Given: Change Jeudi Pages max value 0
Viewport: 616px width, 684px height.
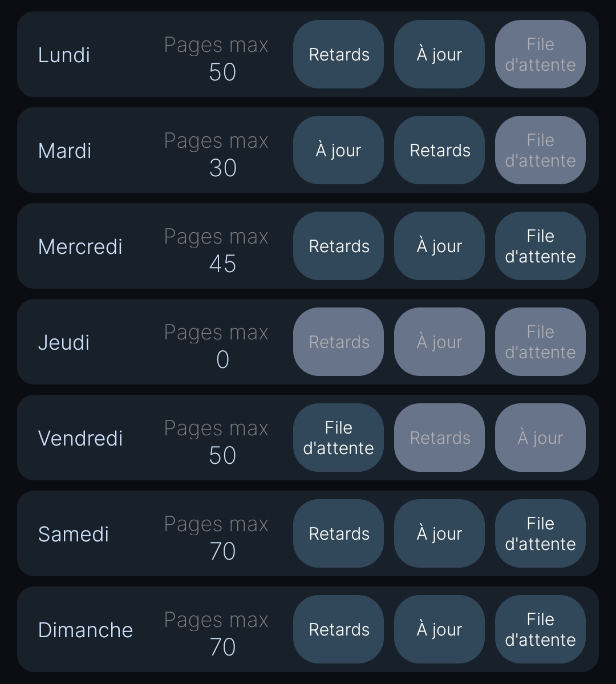Looking at the screenshot, I should pos(222,359).
